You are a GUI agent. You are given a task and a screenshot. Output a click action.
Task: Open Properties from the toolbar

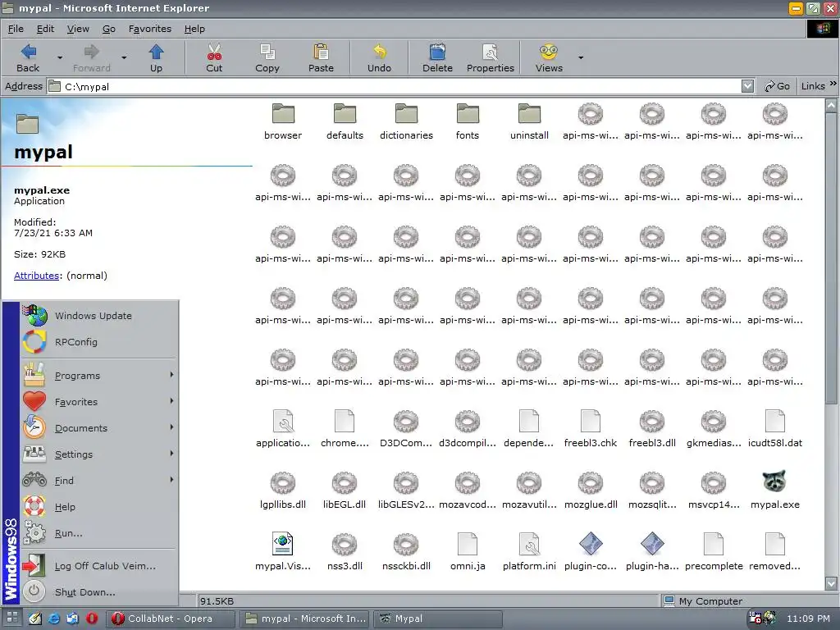(491, 58)
